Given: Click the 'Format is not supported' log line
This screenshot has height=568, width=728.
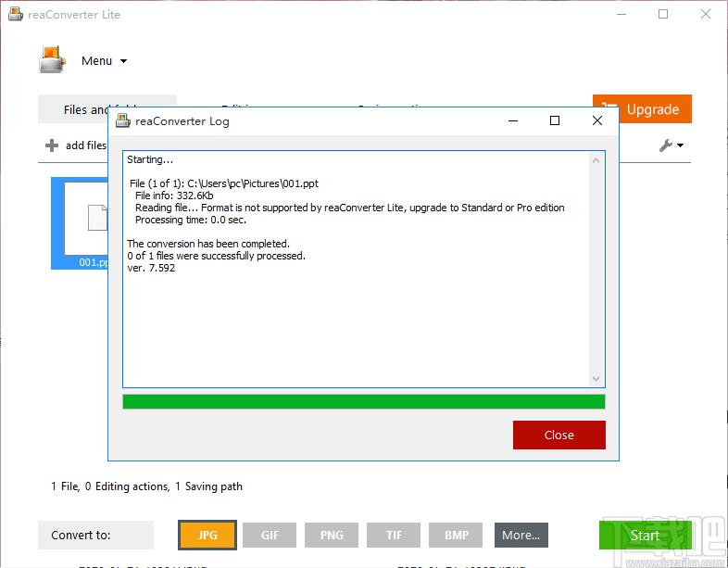Looking at the screenshot, I should 349,208.
